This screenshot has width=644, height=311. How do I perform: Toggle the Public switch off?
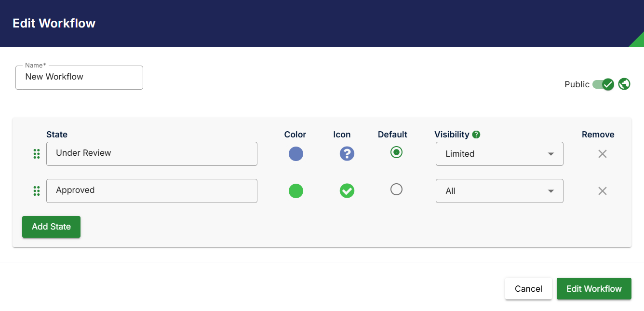[x=604, y=84]
